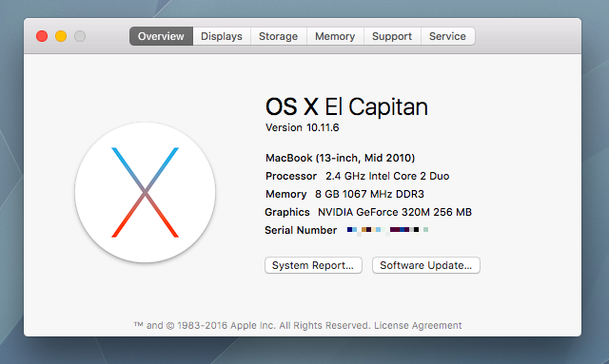The height and width of the screenshot is (364, 609).
Task: Go to the Support tab
Action: (x=392, y=36)
